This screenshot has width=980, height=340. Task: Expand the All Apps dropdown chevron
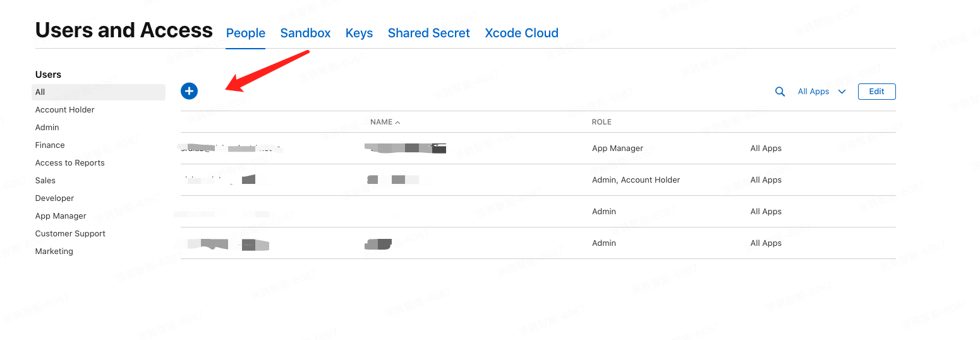(842, 92)
